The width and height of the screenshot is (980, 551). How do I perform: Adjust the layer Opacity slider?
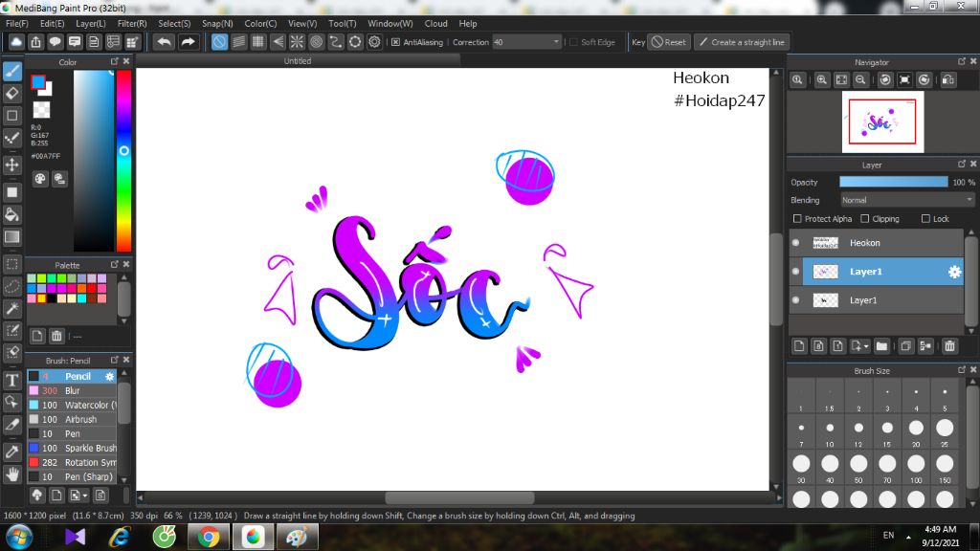click(893, 182)
